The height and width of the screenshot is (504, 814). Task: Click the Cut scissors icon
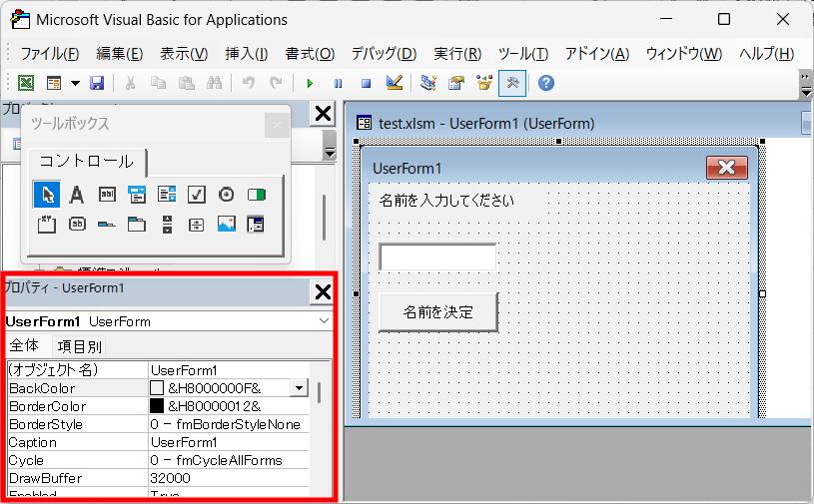[130, 83]
